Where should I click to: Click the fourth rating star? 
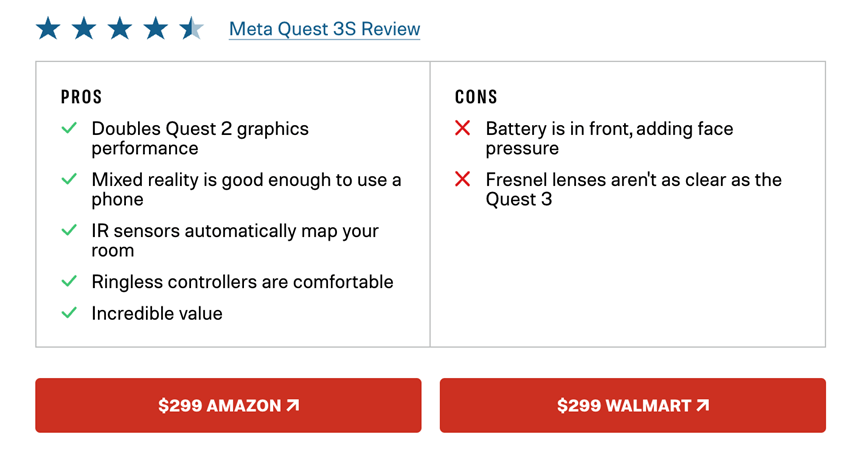click(156, 28)
